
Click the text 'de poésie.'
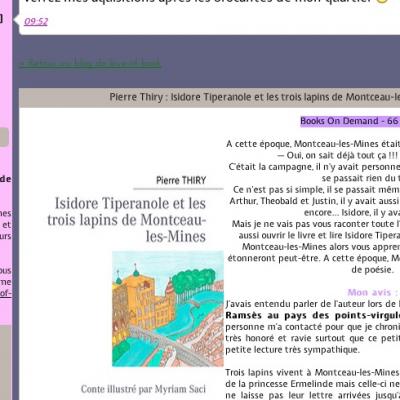click(372, 269)
